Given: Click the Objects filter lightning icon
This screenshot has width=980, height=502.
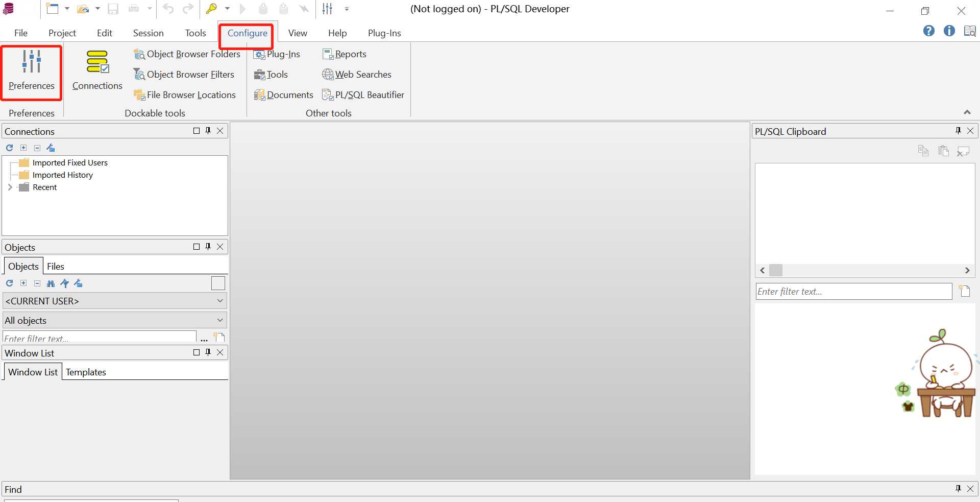Looking at the screenshot, I should tap(64, 283).
